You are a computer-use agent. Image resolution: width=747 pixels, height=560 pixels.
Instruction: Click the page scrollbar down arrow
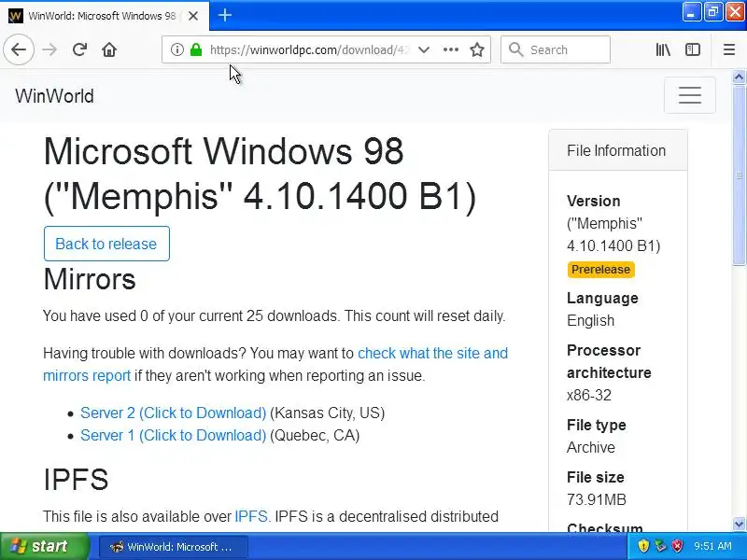coord(739,524)
